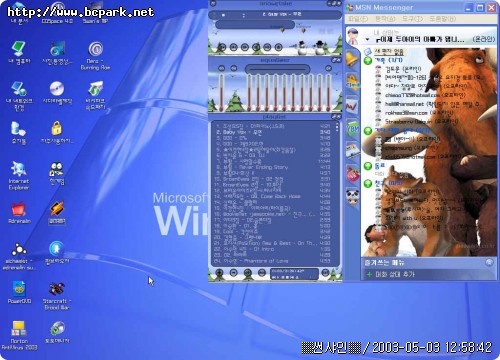Open the 휴지통 recycle bin icon
This screenshot has height=360, width=500.
coord(19,133)
